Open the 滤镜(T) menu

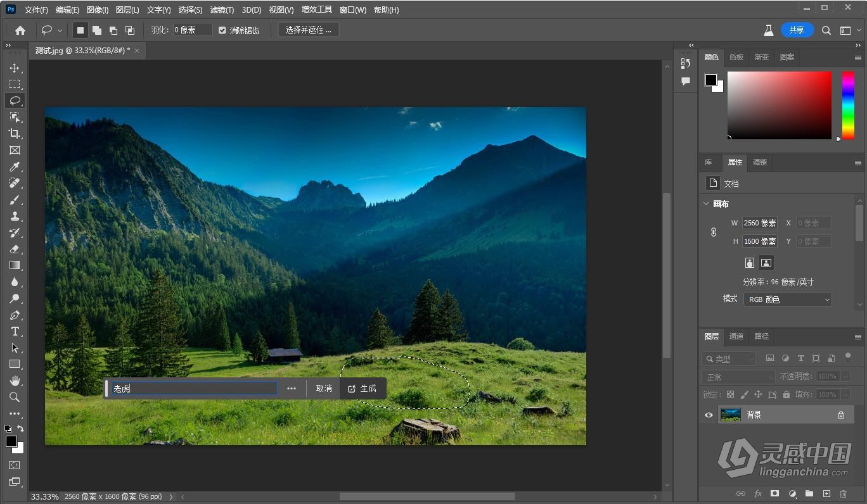(222, 9)
